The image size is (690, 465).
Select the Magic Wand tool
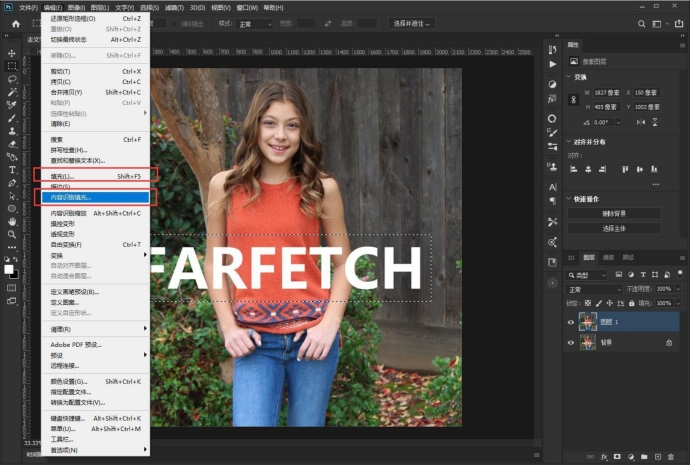coord(12,92)
